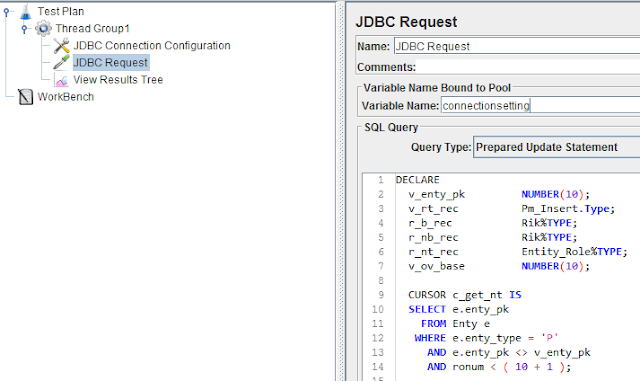Image resolution: width=640 pixels, height=381 pixels.
Task: Click CURSOR c_get_nt IS line
Action: pyautogui.click(x=465, y=295)
